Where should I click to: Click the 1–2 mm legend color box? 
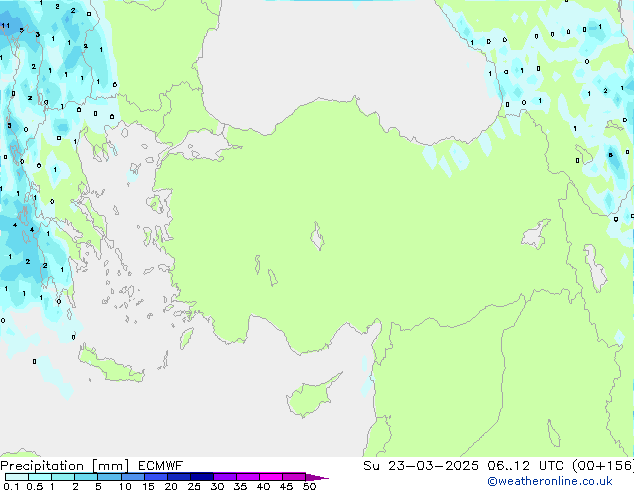63,477
